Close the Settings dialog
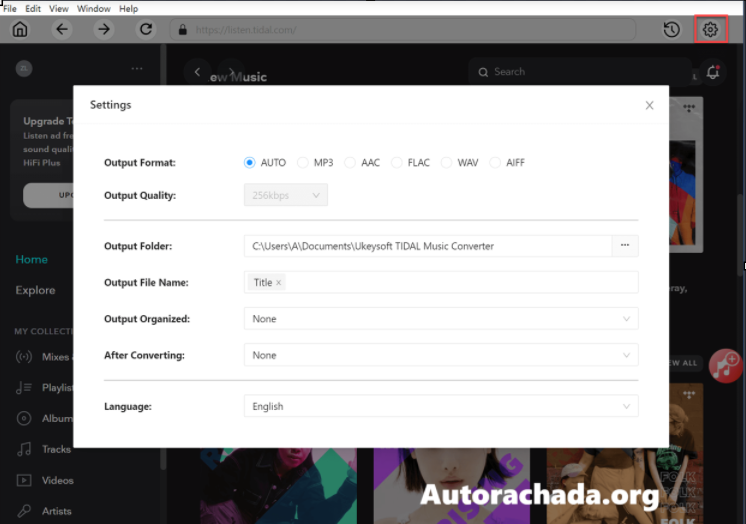Image resolution: width=746 pixels, height=524 pixels. point(649,105)
